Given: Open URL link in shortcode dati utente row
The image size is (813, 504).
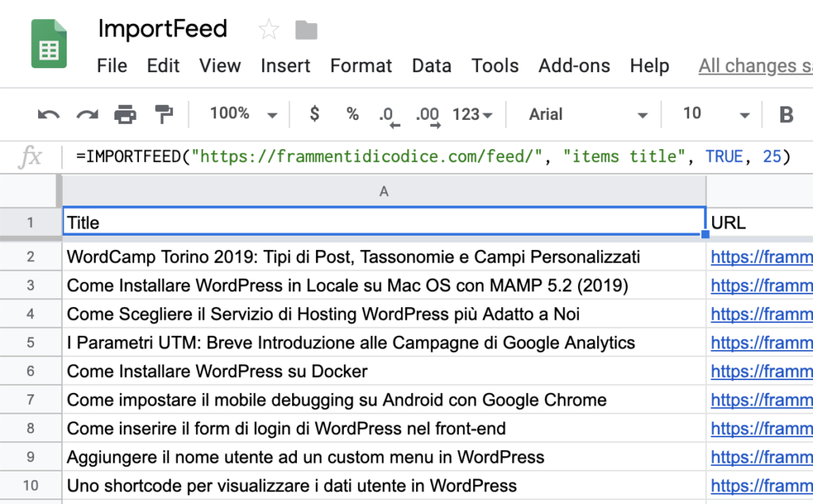Looking at the screenshot, I should click(x=761, y=486).
